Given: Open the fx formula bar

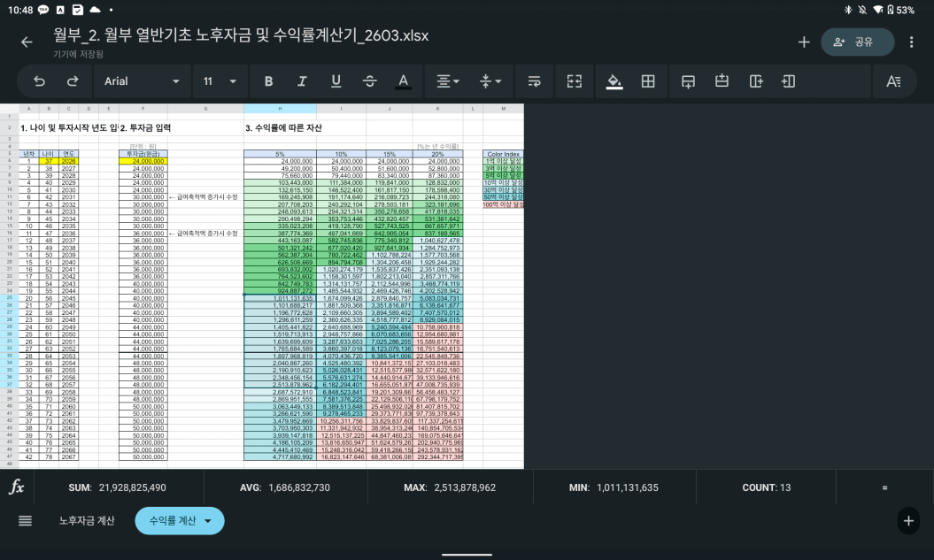Looking at the screenshot, I should tap(17, 487).
